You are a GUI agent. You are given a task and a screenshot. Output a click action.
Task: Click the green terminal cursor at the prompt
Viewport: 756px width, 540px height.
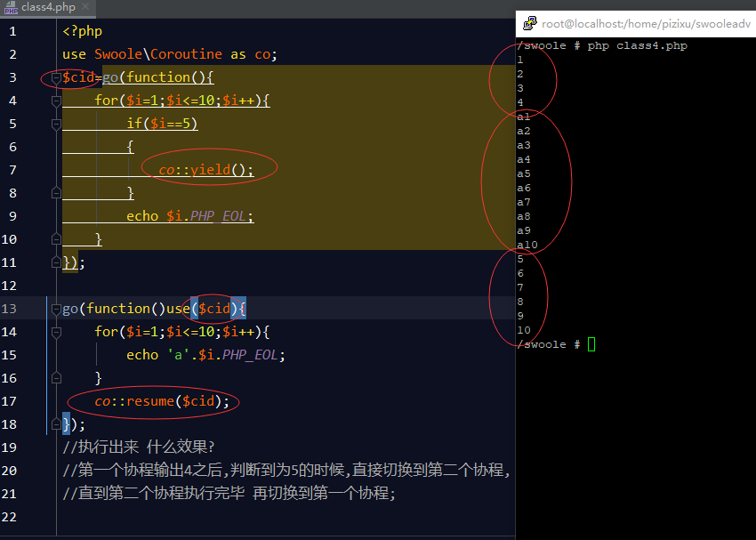tap(591, 344)
